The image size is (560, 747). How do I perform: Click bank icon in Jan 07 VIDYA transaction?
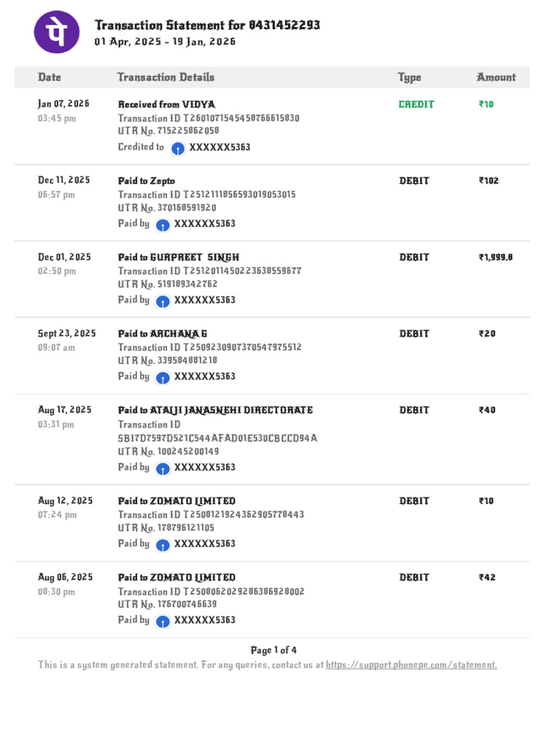point(178,148)
